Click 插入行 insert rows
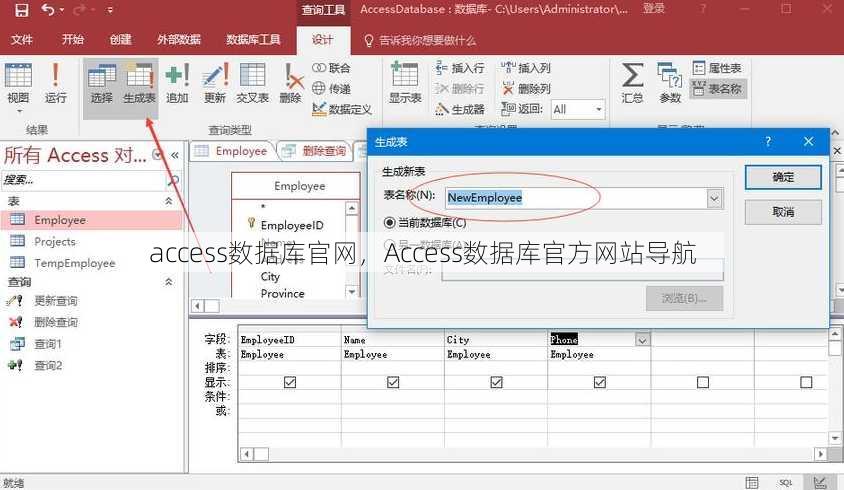This screenshot has width=844, height=490. 460,68
